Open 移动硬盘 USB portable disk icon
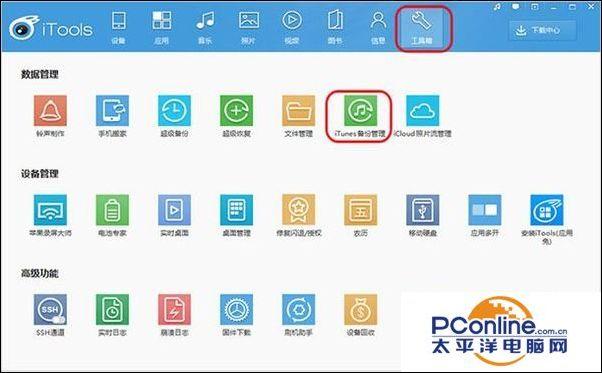602x373 pixels. coord(422,210)
